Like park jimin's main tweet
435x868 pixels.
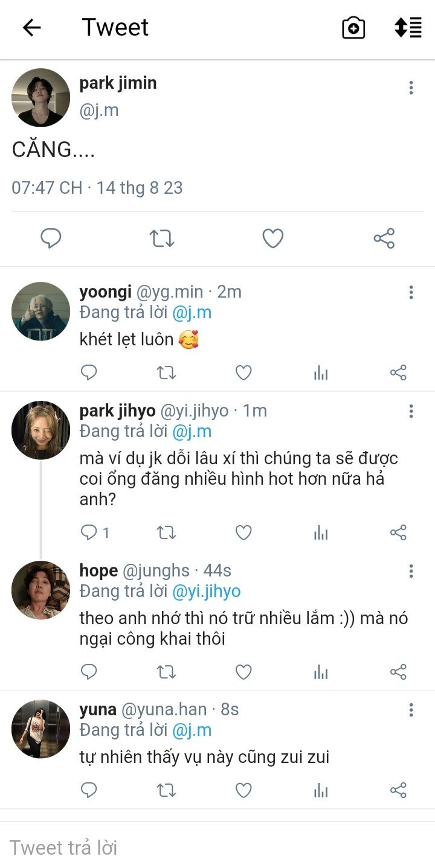pyautogui.click(x=273, y=239)
